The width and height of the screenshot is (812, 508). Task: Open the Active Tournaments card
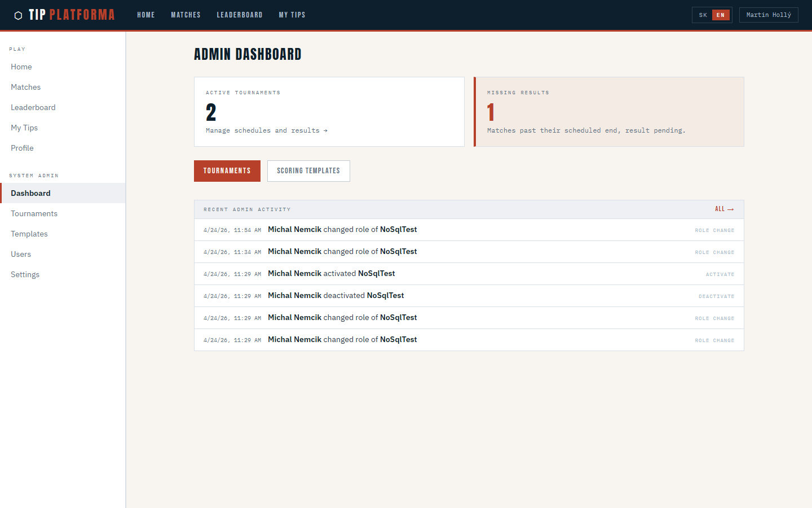(329, 112)
